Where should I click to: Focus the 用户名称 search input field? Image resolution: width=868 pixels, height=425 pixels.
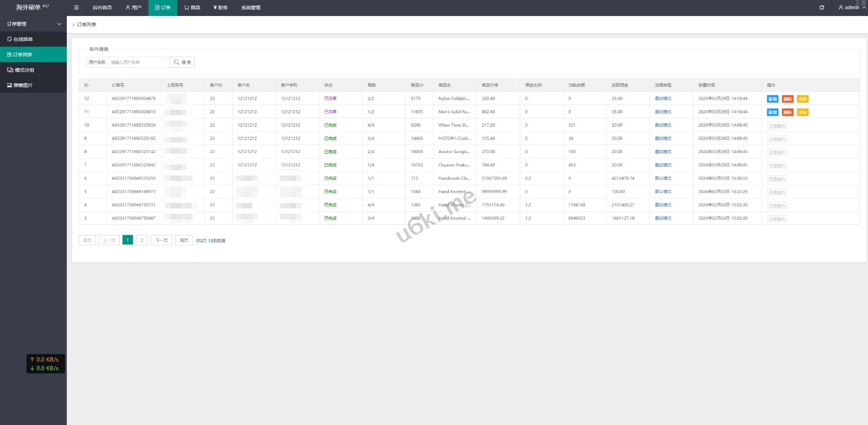point(137,62)
